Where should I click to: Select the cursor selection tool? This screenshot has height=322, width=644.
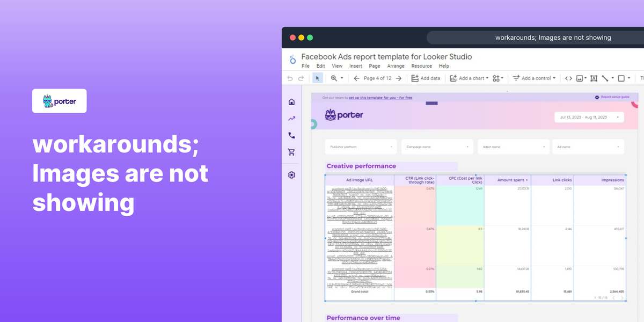(x=318, y=78)
